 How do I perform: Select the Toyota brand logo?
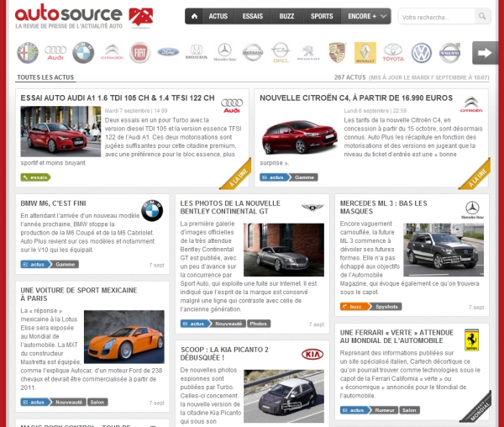(x=393, y=52)
